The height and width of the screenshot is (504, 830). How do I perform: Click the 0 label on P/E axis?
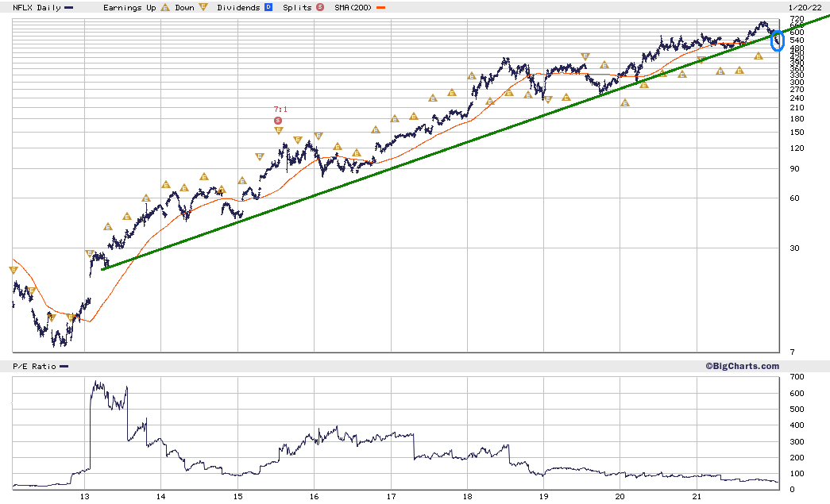click(793, 489)
